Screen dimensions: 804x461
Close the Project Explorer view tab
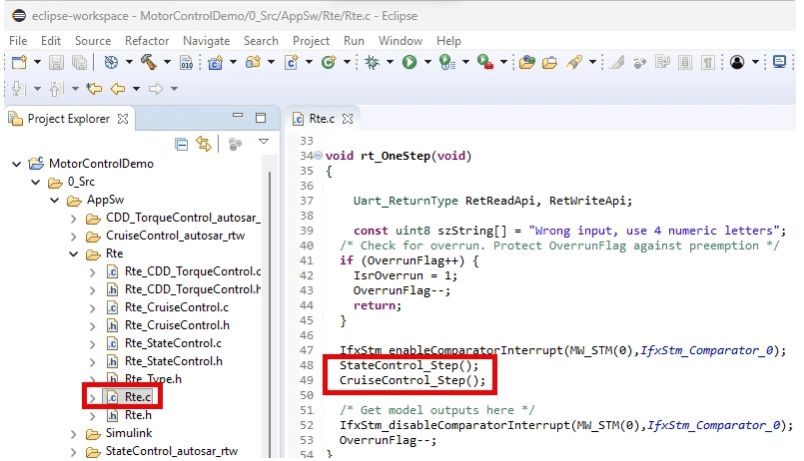[x=123, y=118]
